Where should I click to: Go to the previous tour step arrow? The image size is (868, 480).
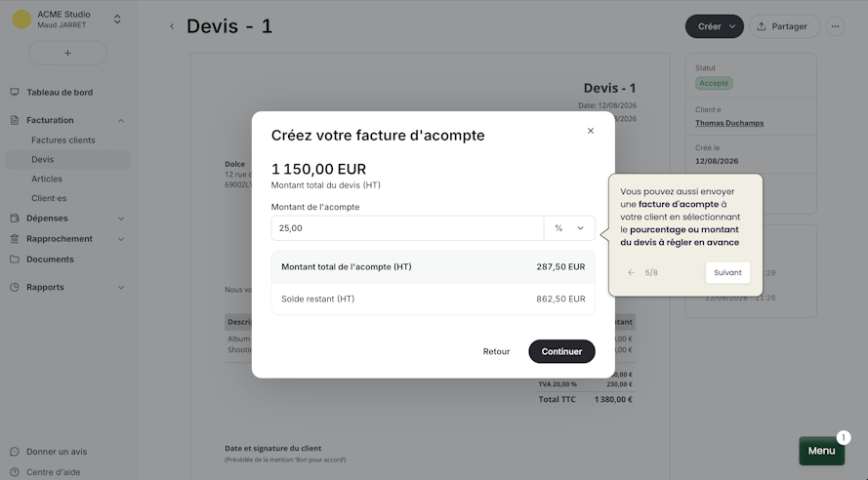coord(631,272)
